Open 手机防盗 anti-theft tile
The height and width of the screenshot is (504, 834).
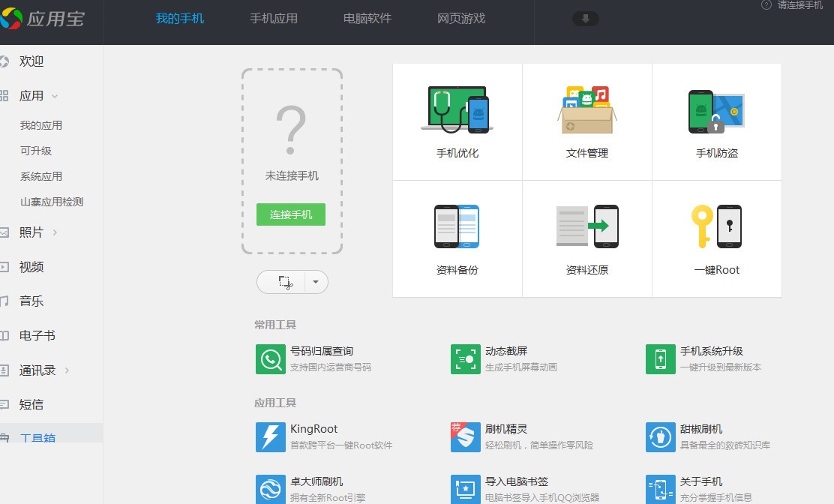click(x=717, y=121)
